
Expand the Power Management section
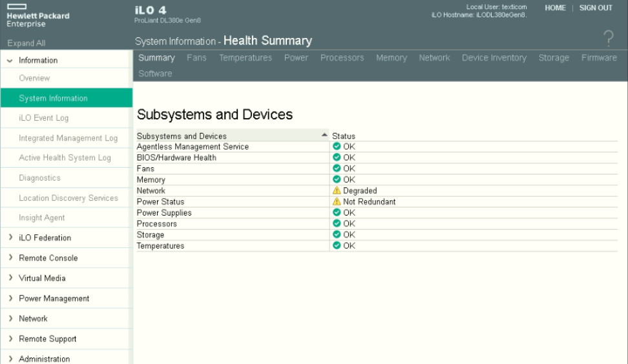point(54,298)
